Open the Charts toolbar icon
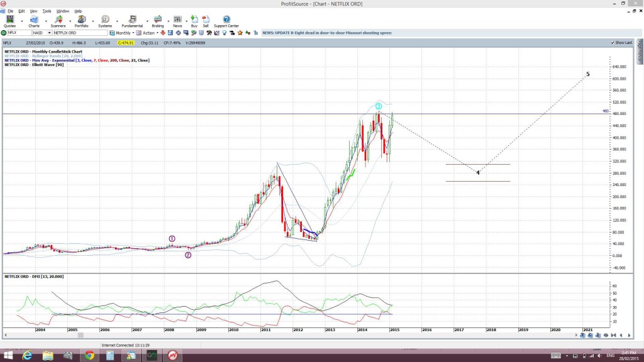The width and height of the screenshot is (644, 362). [x=34, y=19]
